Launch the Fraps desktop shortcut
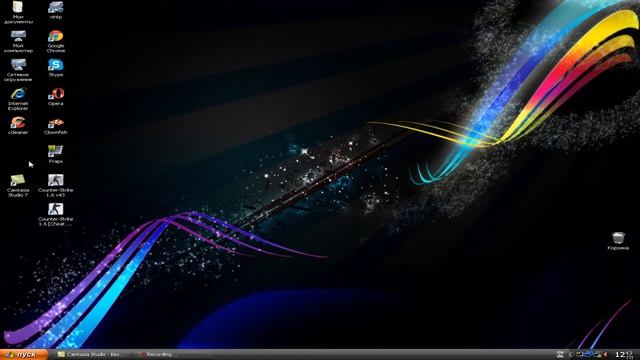Viewport: 640px width, 360px height. (56, 154)
